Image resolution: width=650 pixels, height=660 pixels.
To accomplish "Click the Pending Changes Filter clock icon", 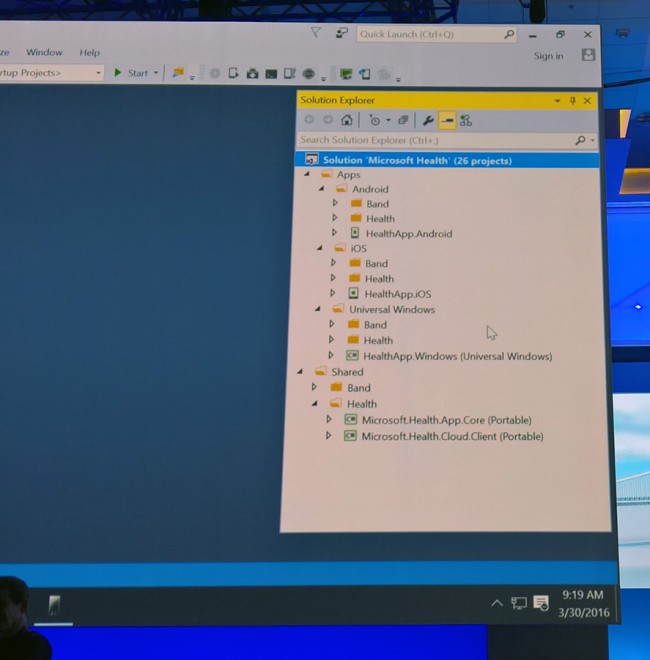I will click(375, 120).
